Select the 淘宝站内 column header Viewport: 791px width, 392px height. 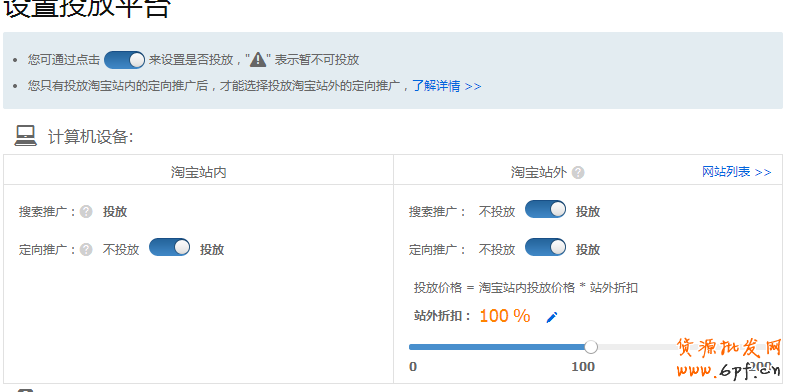tap(198, 172)
